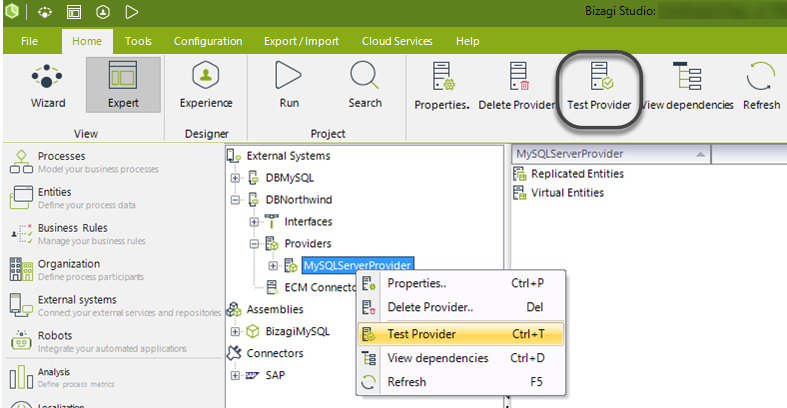Open Virtual Entities in right pane

click(x=567, y=193)
